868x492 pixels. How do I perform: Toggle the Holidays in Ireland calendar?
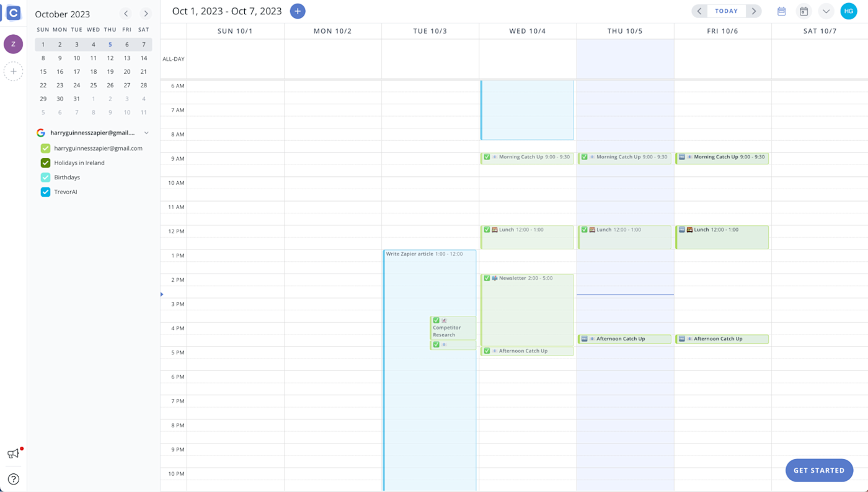[45, 163]
